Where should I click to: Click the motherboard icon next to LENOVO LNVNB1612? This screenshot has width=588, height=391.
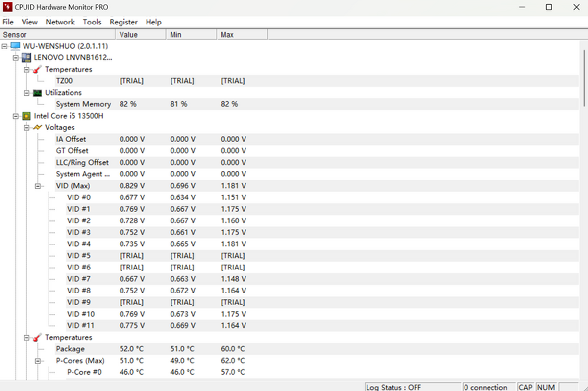(x=26, y=57)
